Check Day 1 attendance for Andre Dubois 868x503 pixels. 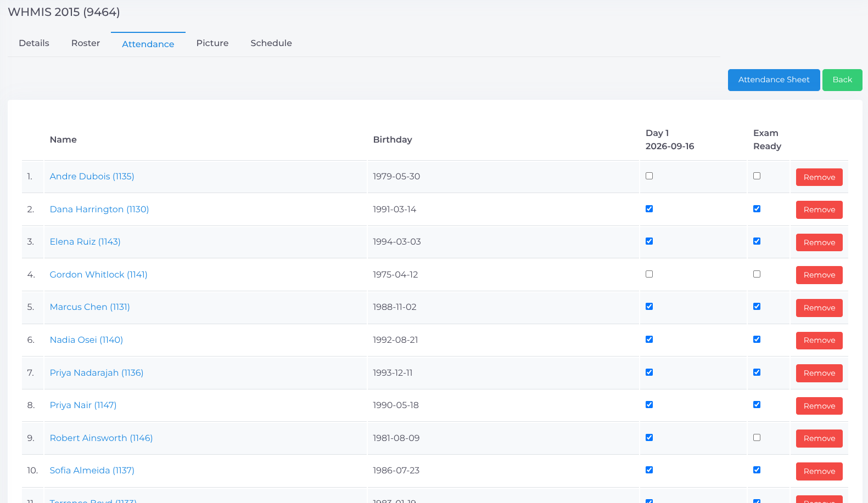649,176
